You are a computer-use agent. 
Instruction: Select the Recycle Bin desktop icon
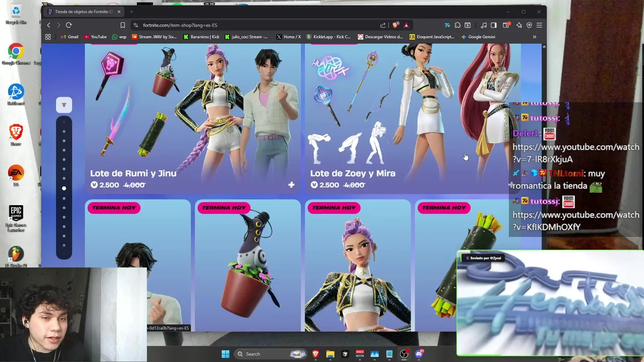tap(16, 14)
